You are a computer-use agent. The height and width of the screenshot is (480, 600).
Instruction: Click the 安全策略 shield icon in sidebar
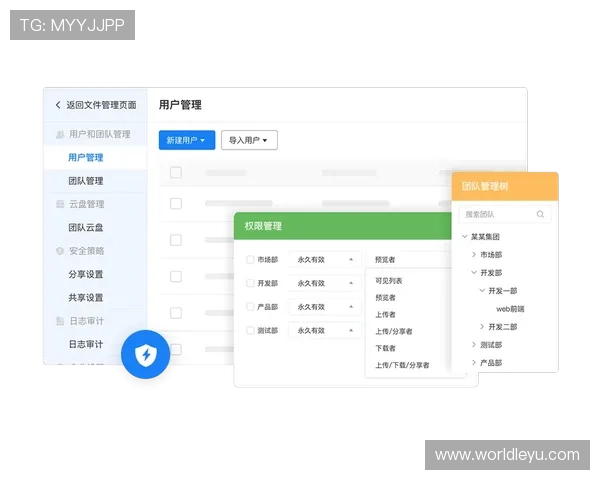coord(60,251)
